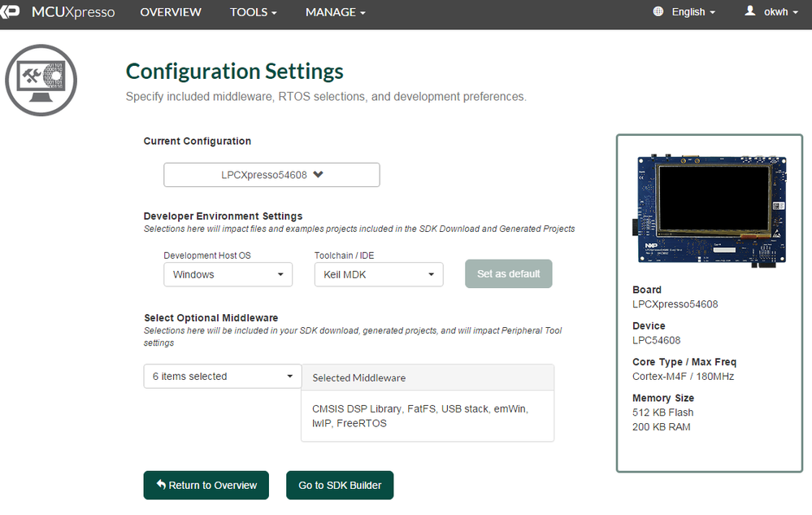Click the Device value LPC54608
The image size is (812, 515).
click(656, 340)
